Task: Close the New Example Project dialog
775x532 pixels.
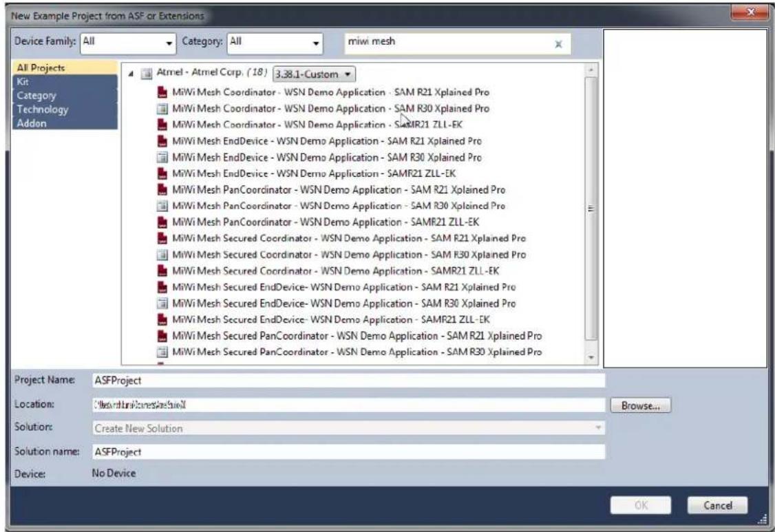Action: (750, 12)
